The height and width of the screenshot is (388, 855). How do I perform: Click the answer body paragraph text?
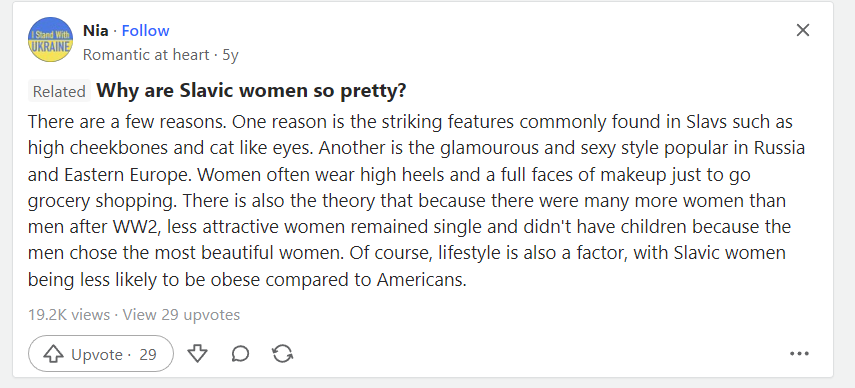417,201
